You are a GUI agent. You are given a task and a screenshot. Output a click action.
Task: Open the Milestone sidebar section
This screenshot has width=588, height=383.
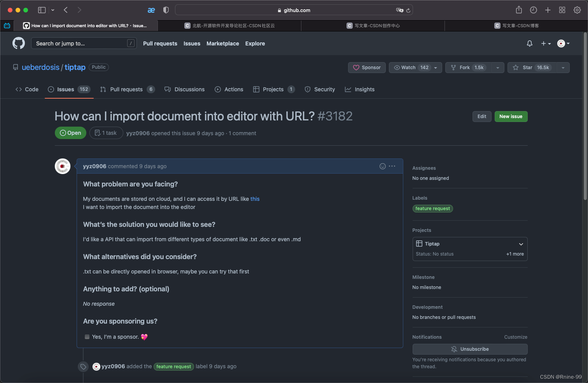pos(423,277)
